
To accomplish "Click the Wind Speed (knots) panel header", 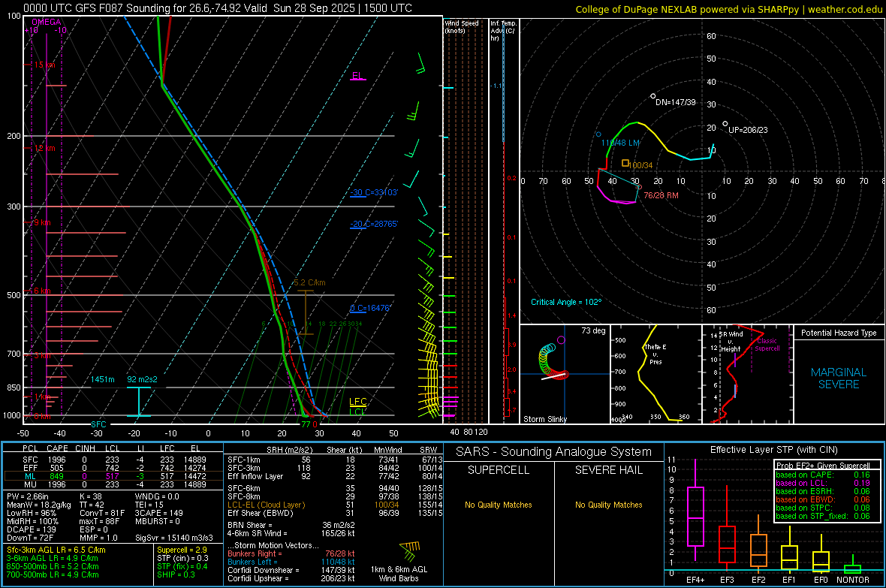I will coord(462,26).
